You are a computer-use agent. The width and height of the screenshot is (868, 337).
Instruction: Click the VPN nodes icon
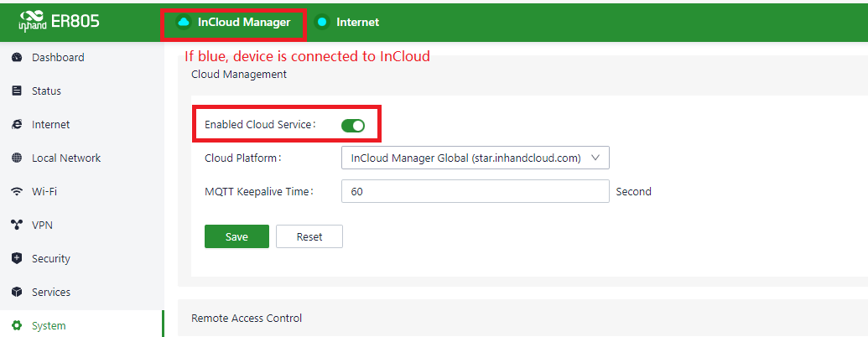17,226
